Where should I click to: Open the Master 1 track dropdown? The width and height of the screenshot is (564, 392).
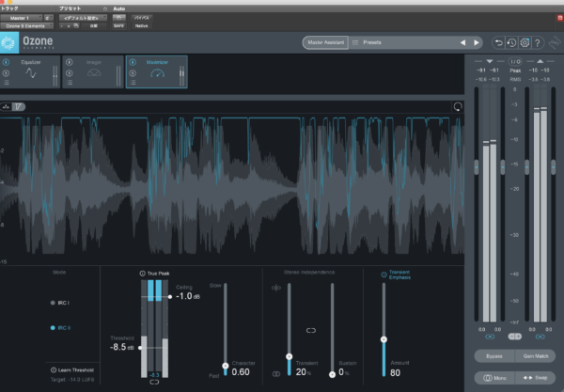[x=22, y=18]
